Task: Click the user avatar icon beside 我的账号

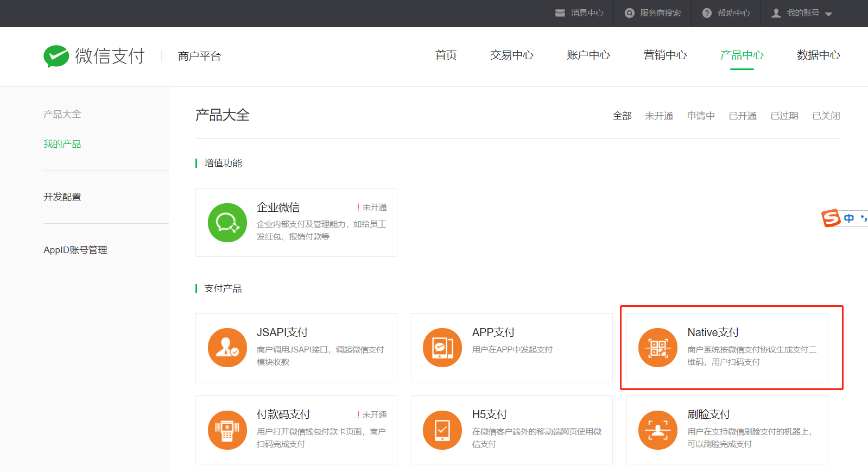Action: [x=776, y=13]
